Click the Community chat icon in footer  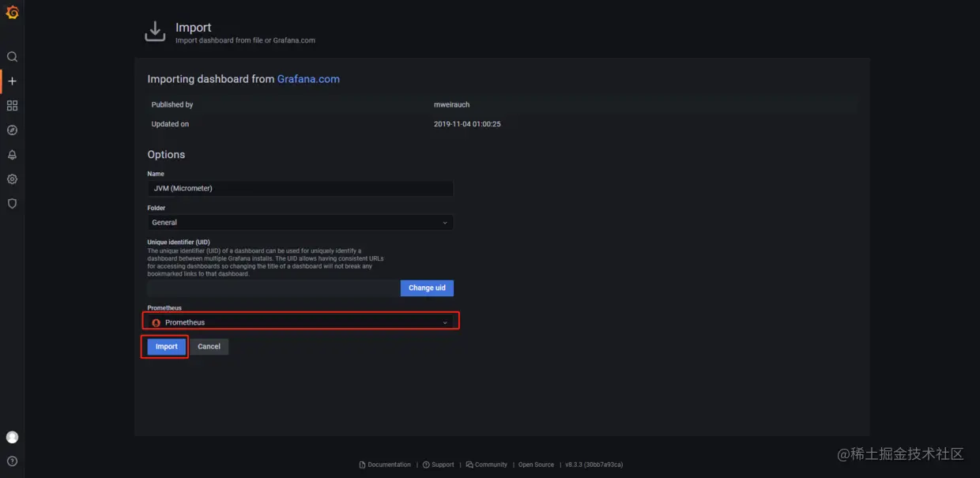[x=469, y=465]
